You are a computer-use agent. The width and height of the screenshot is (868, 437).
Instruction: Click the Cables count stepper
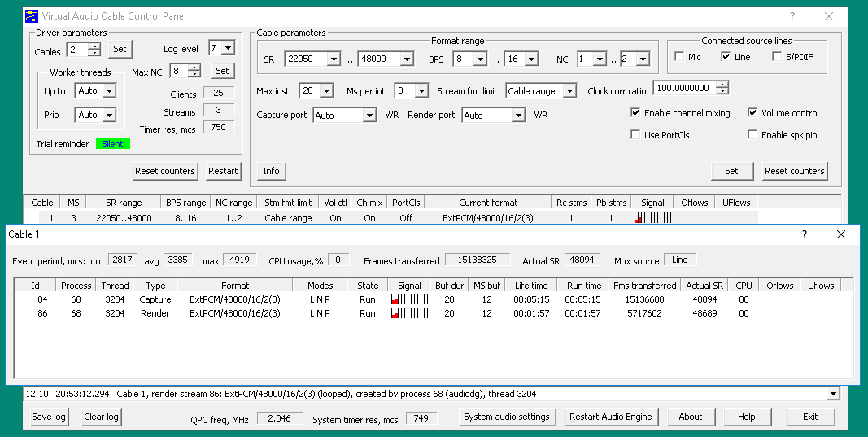pos(94,50)
